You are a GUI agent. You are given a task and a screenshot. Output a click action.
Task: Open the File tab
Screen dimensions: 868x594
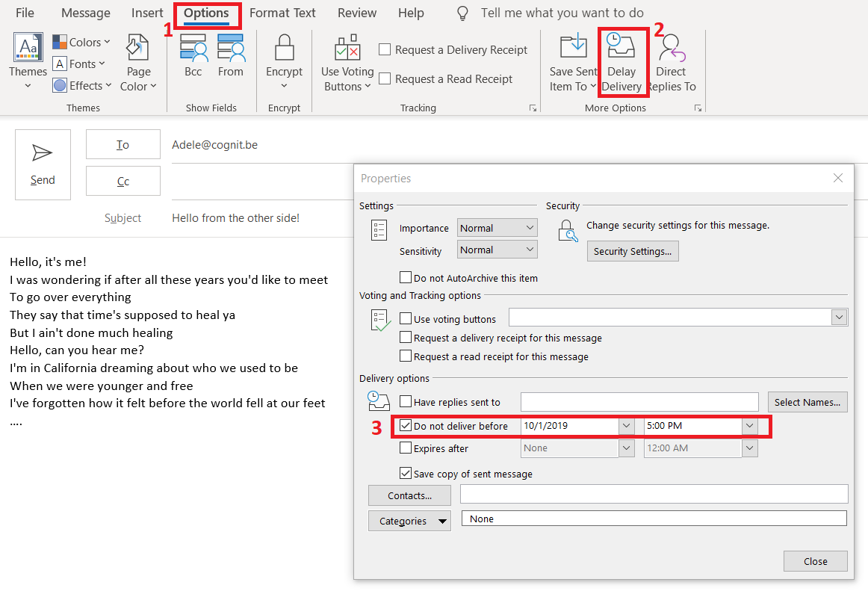pyautogui.click(x=25, y=13)
